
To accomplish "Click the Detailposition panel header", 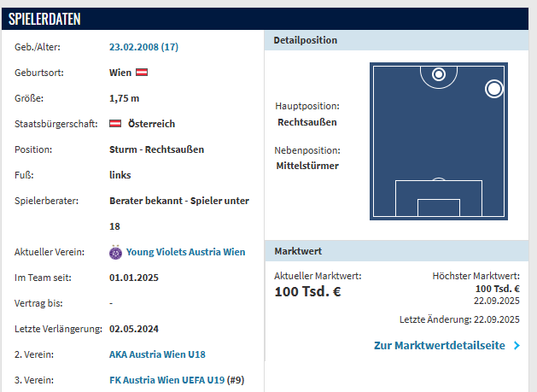I will (305, 40).
